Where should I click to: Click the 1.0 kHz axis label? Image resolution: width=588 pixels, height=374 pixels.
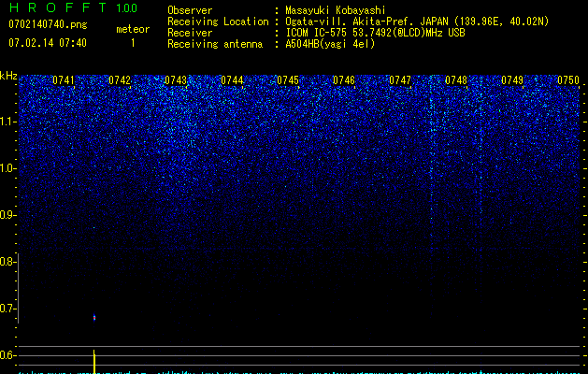(x=7, y=168)
